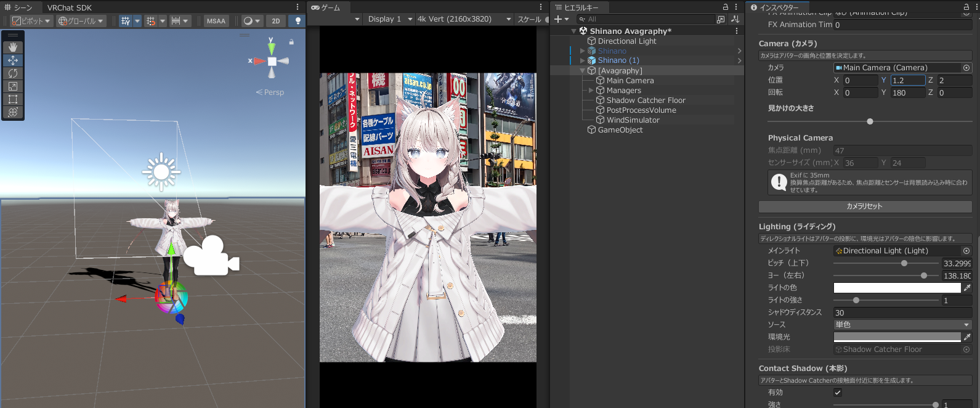Toggle Persp perspective mode label

pos(270,92)
